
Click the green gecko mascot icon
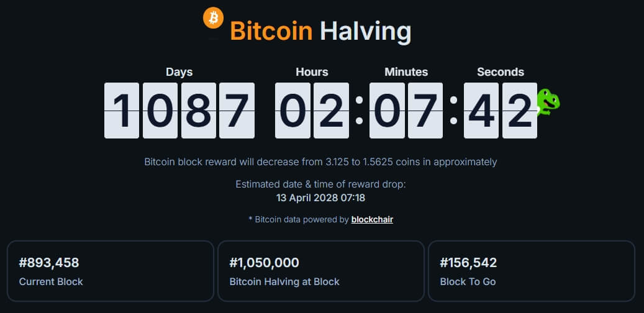(x=548, y=102)
